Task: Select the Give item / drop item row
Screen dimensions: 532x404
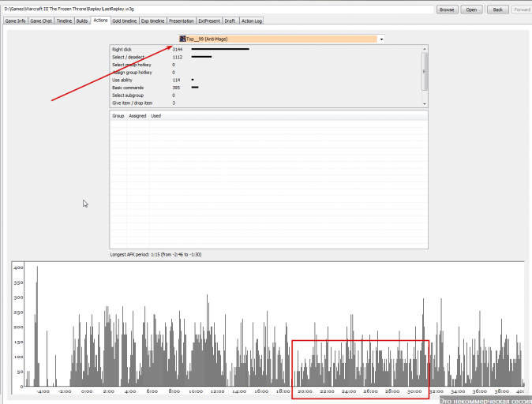Action: [266, 103]
